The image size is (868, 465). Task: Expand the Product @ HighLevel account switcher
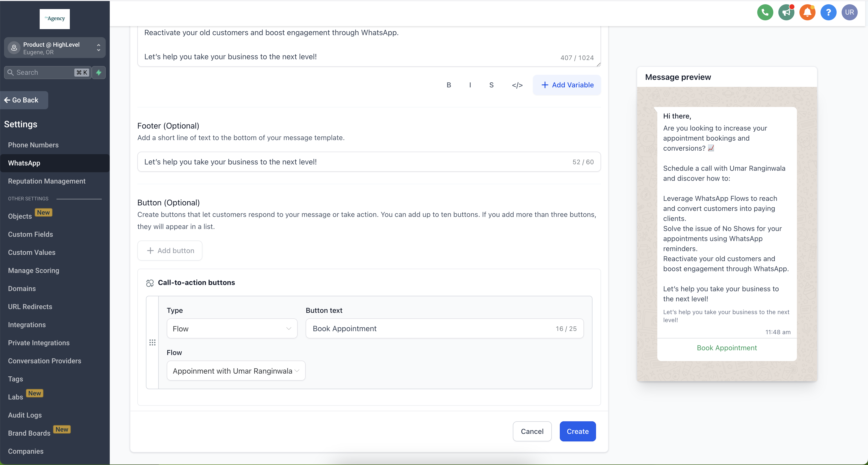point(55,48)
